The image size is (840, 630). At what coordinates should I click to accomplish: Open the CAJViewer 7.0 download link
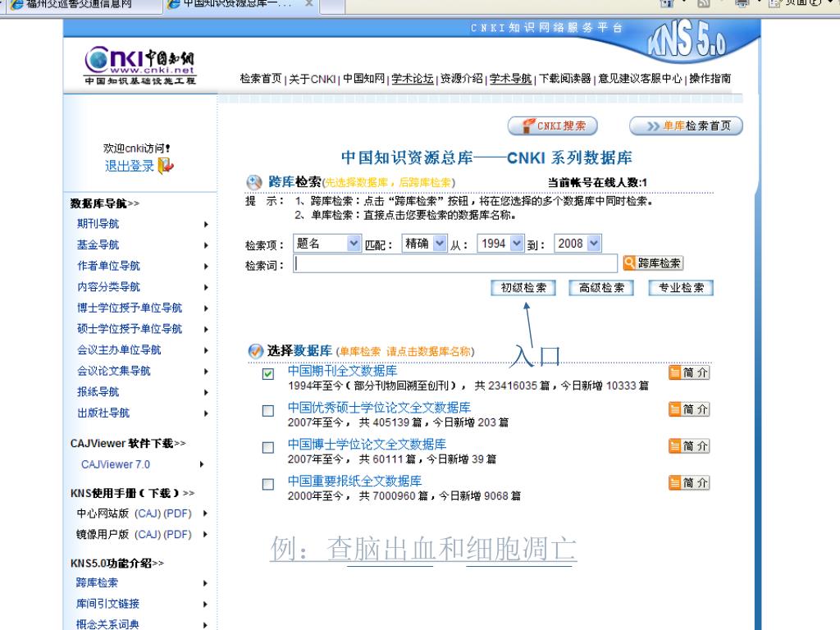point(116,464)
